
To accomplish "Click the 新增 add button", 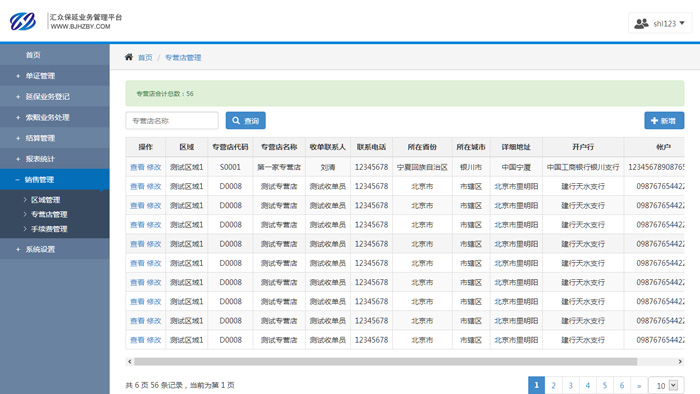I will coord(664,120).
